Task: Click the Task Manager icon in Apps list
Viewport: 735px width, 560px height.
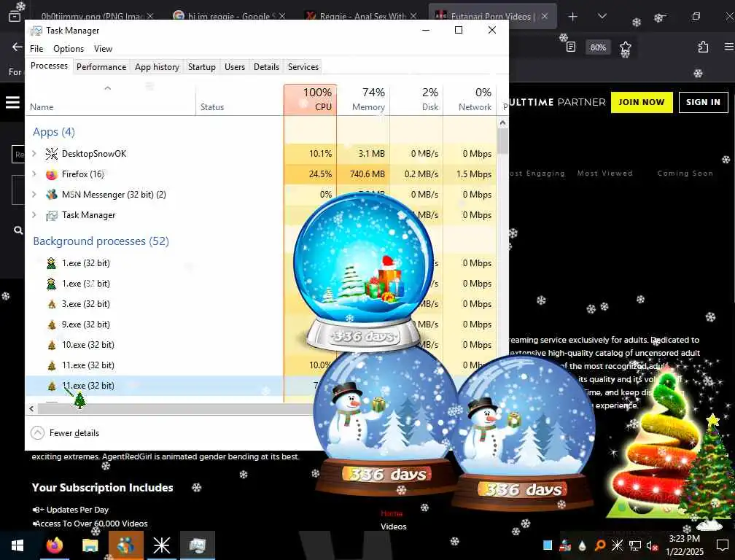Action: click(x=52, y=215)
